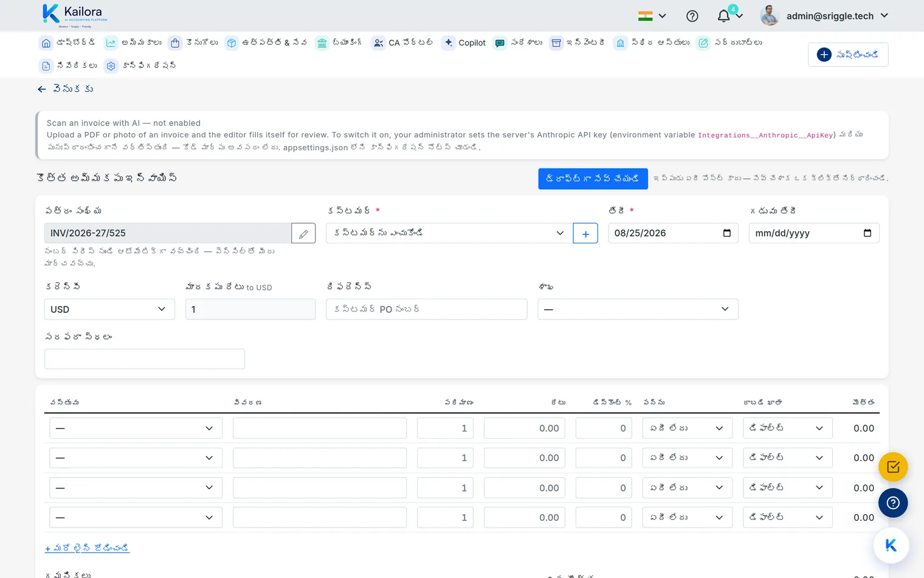Image resolution: width=924 pixels, height=578 pixels.
Task: Open first row item dropdown
Action: coord(136,428)
